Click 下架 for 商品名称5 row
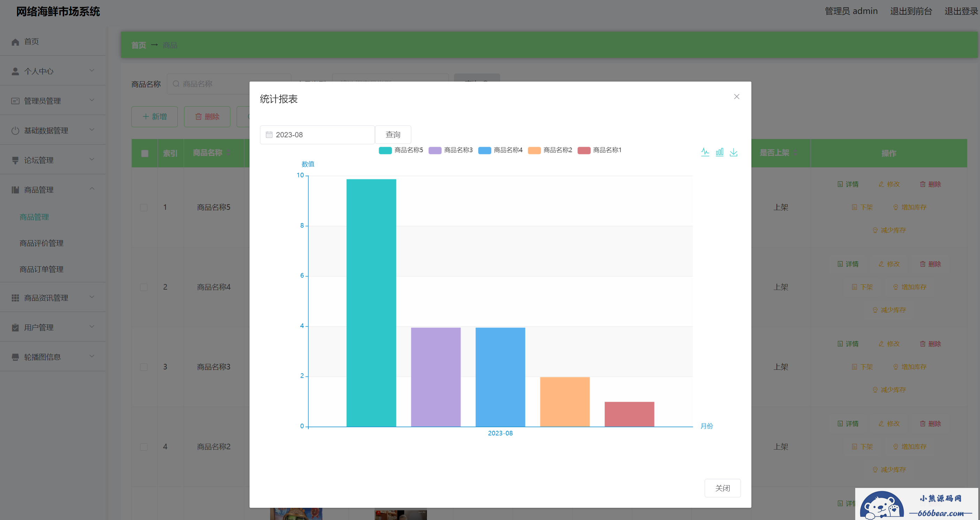The image size is (980, 520). 862,207
